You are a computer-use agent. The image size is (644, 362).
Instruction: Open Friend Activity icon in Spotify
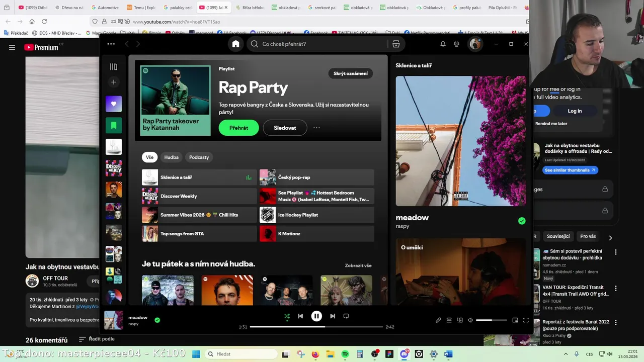click(x=456, y=44)
